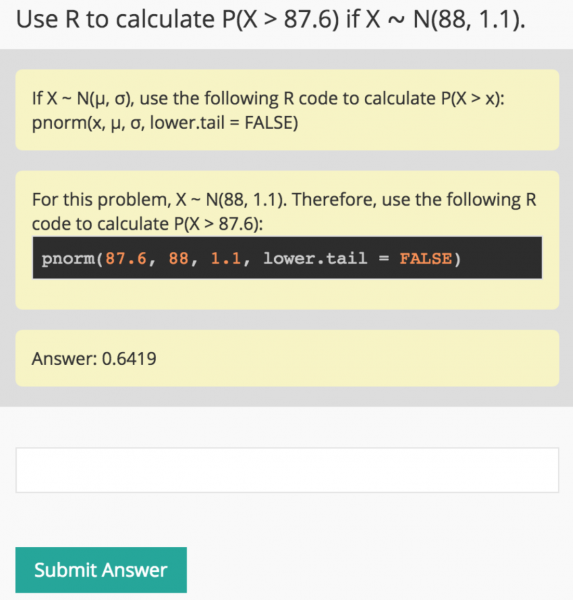Click the equals sign in the code block
This screenshot has height=600, width=573.
[x=384, y=259]
